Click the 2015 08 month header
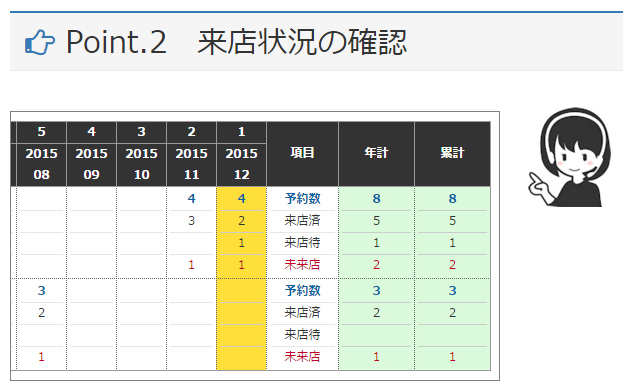Screen dimensions: 623x387 coord(42,164)
